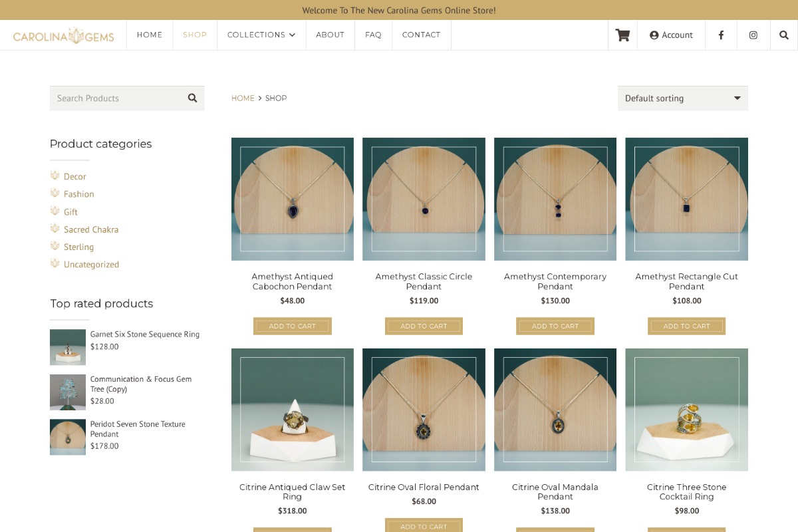Click lotus icon beside Sacred Chakra
The width and height of the screenshot is (798, 532).
click(55, 228)
